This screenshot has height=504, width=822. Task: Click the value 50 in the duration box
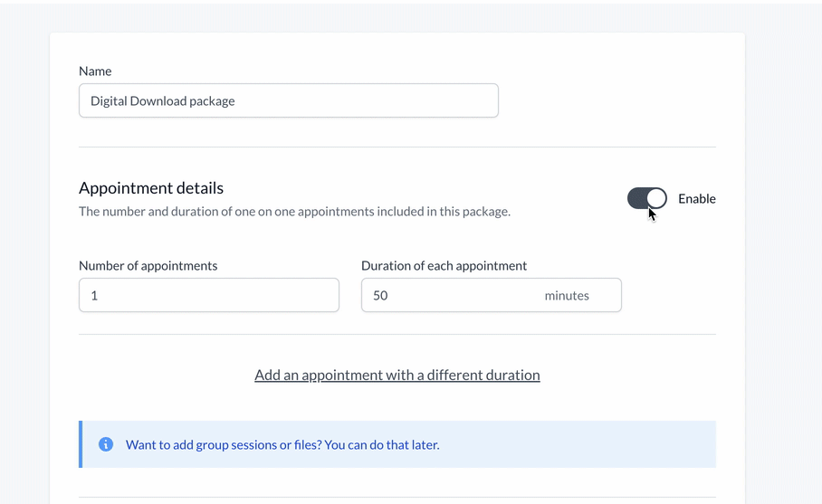pyautogui.click(x=380, y=296)
